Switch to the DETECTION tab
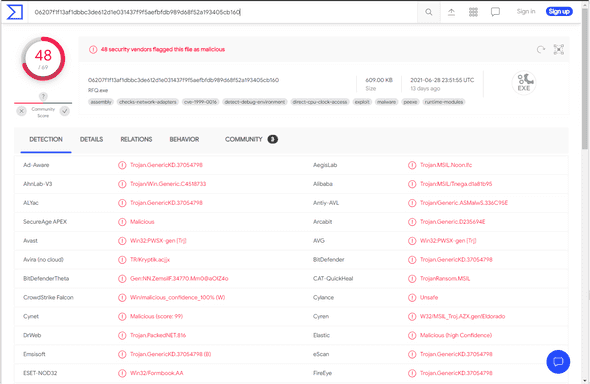 pyautogui.click(x=46, y=139)
